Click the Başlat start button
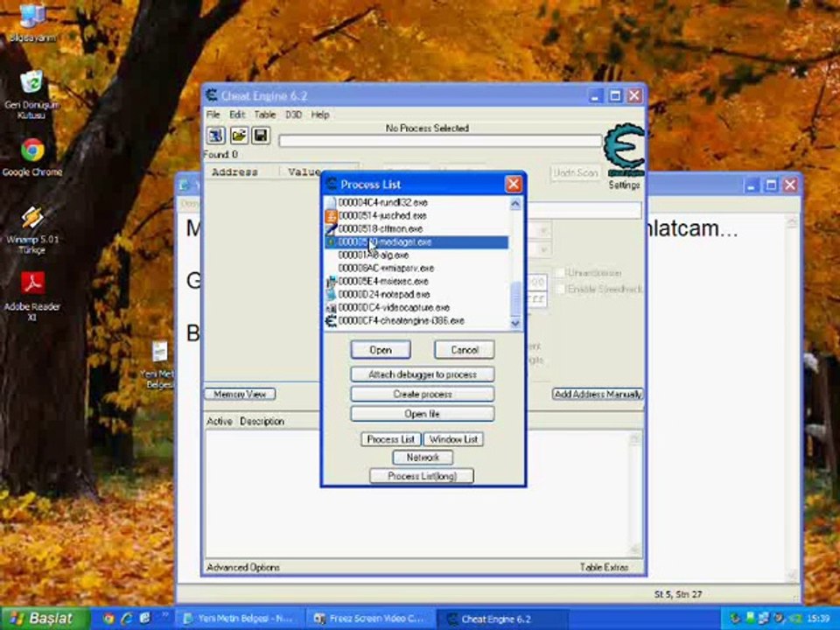Image resolution: width=840 pixels, height=630 pixels. pyautogui.click(x=45, y=619)
